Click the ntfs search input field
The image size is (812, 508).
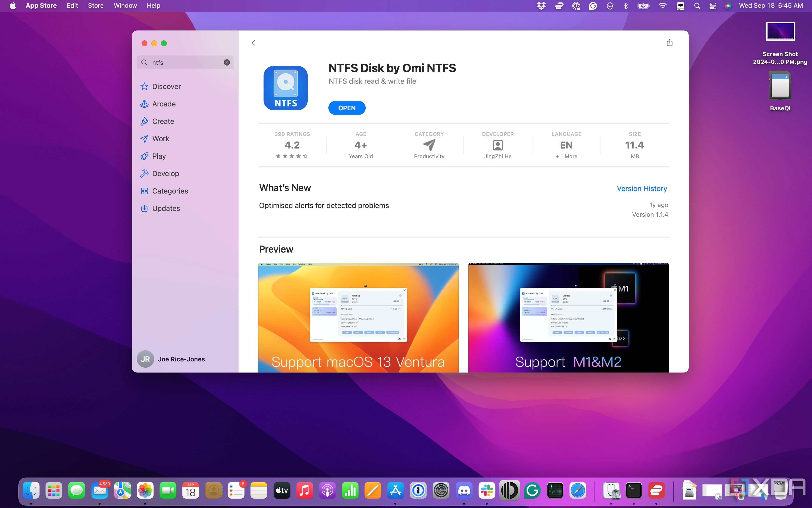(185, 62)
